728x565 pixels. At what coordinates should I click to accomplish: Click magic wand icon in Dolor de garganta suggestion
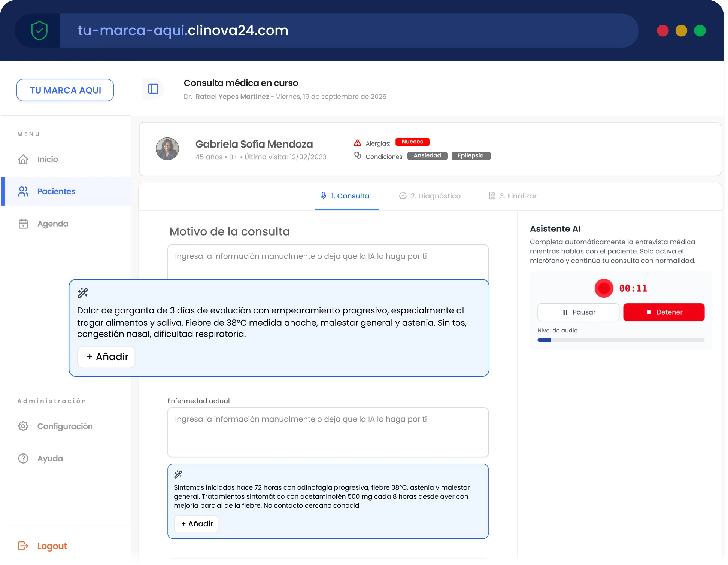tap(83, 293)
